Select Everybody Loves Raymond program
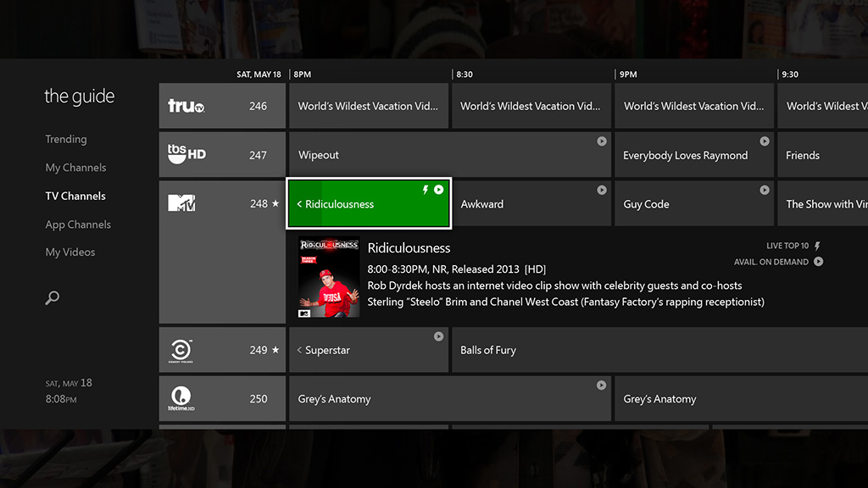 [x=685, y=155]
